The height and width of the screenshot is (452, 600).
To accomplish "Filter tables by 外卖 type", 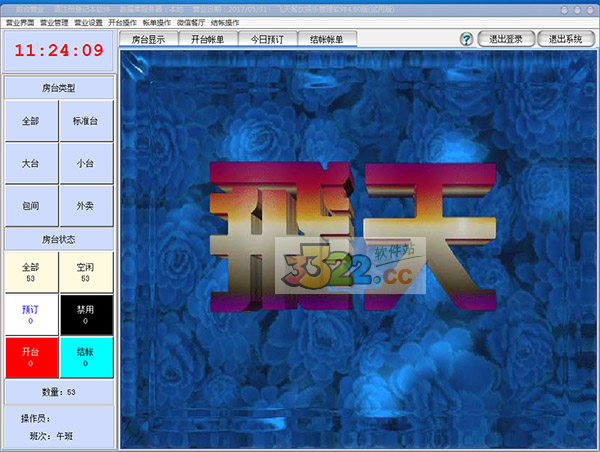I will coord(86,206).
